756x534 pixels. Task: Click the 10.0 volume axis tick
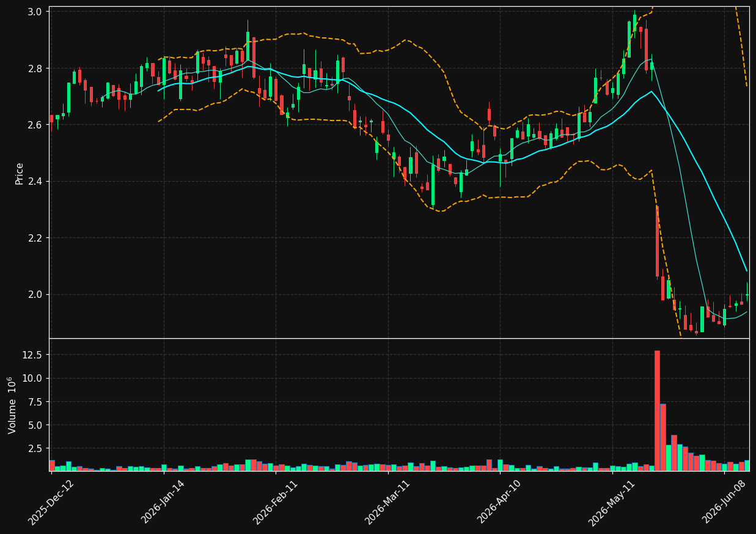(33, 378)
